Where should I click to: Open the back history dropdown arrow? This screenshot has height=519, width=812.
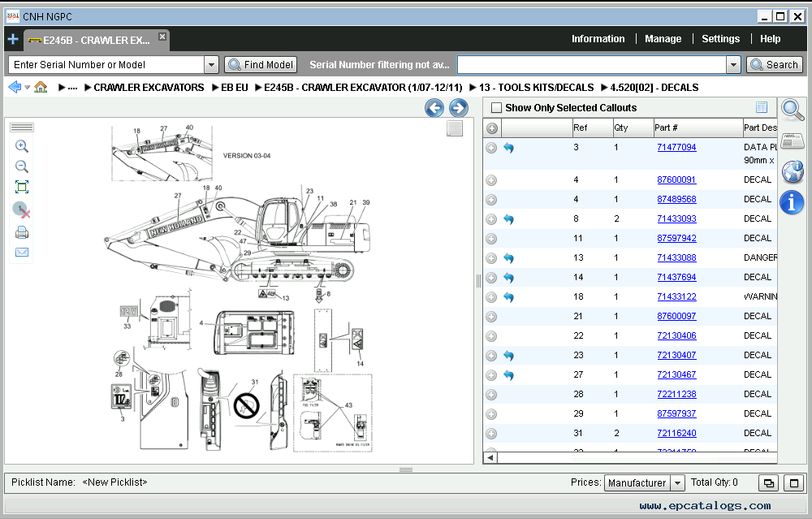click(28, 88)
